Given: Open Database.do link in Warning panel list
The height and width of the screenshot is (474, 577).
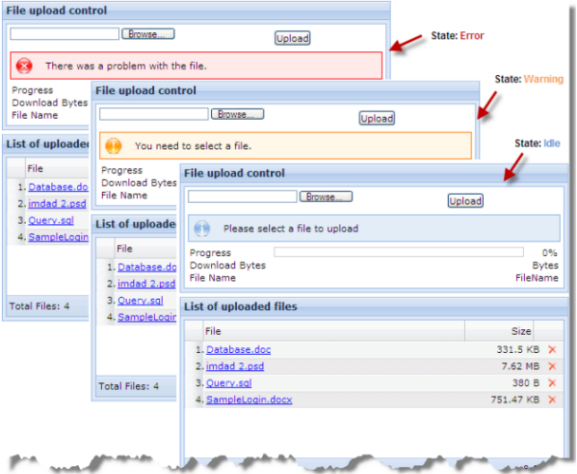Looking at the screenshot, I should point(147,267).
